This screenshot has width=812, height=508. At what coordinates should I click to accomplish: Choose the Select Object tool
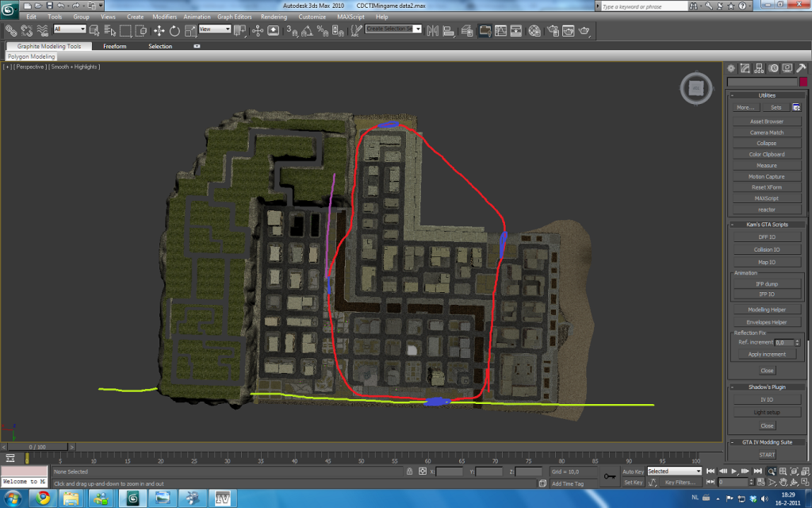pos(94,31)
